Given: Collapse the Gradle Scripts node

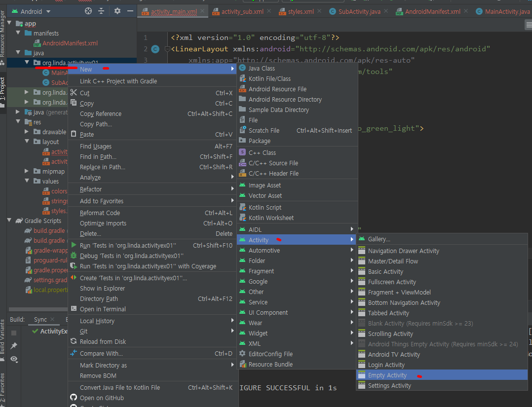Looking at the screenshot, I should coord(9,221).
